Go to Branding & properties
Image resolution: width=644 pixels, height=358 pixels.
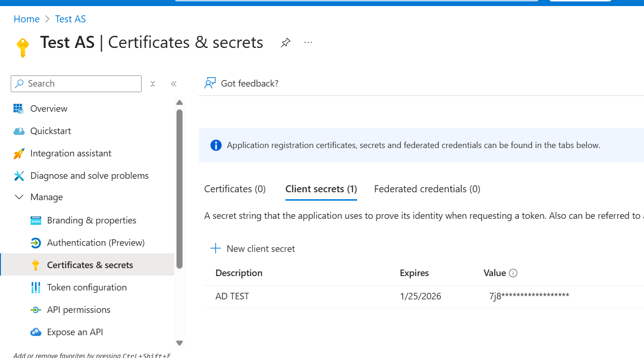coord(91,220)
